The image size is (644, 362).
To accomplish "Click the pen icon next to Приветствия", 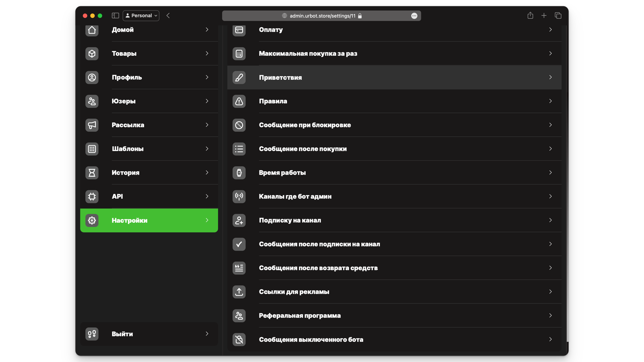I will point(239,77).
